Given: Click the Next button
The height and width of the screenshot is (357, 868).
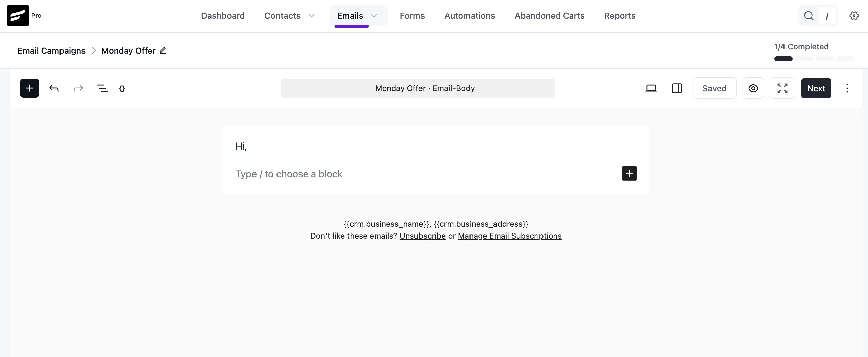Looking at the screenshot, I should 816,88.
